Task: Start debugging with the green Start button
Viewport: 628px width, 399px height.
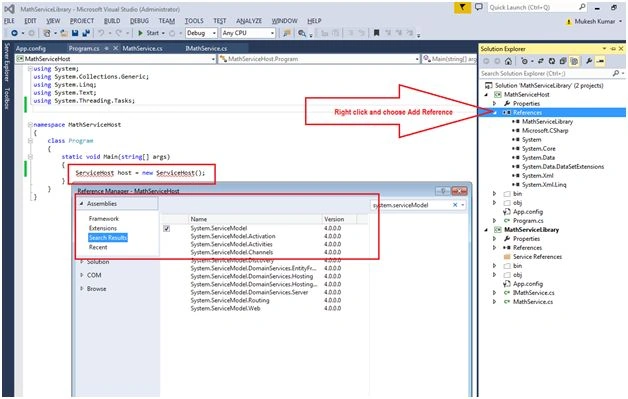Action: (x=149, y=33)
